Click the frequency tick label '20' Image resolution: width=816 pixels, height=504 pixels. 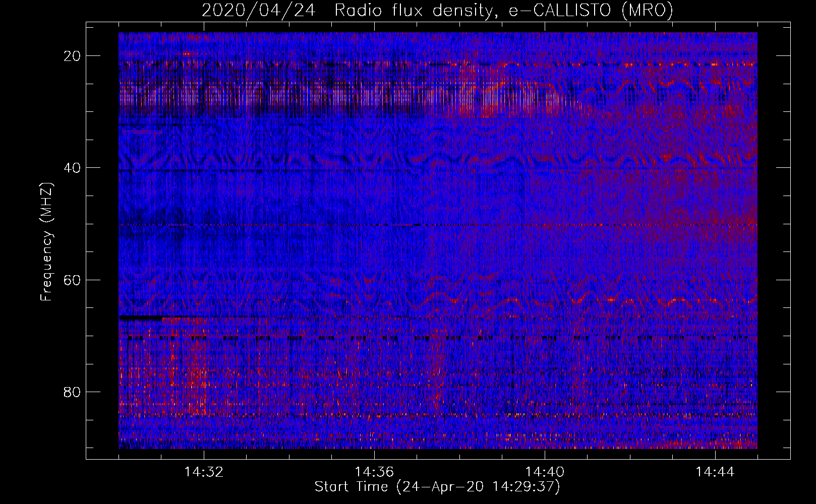click(73, 56)
